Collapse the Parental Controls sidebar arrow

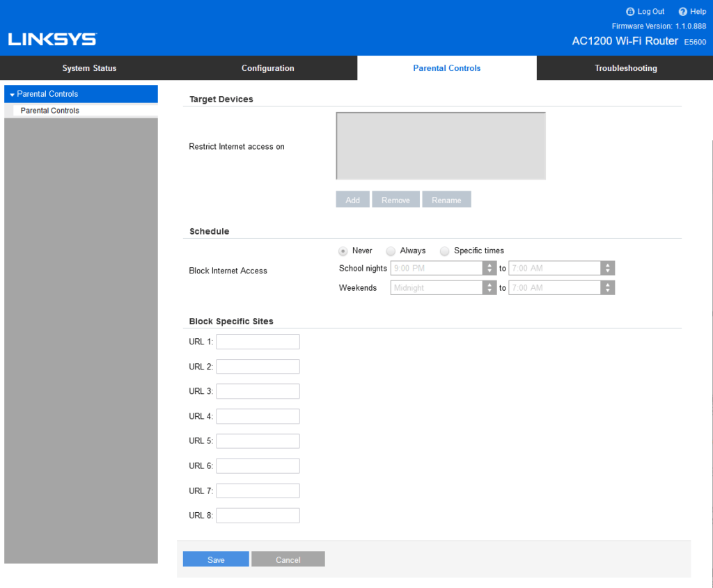coord(13,95)
